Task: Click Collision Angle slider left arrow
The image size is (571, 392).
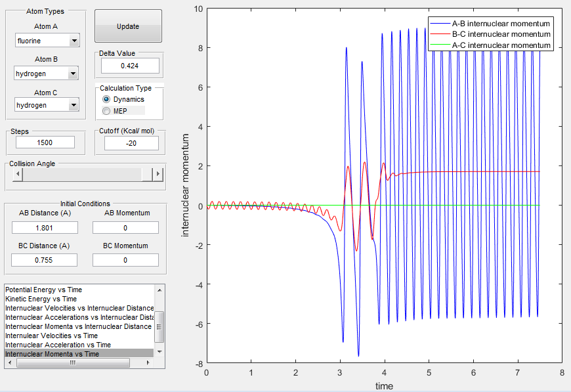Action: (x=18, y=174)
